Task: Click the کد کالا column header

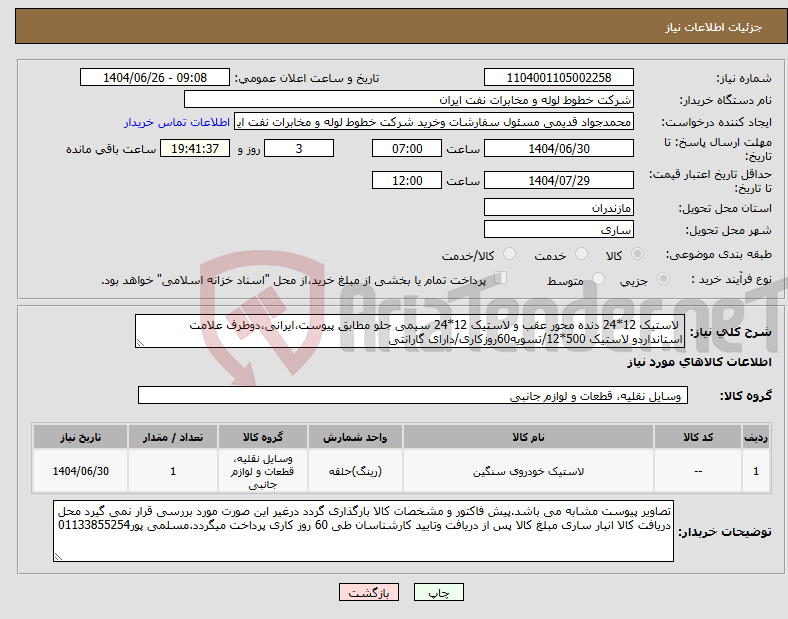Action: 698,437
